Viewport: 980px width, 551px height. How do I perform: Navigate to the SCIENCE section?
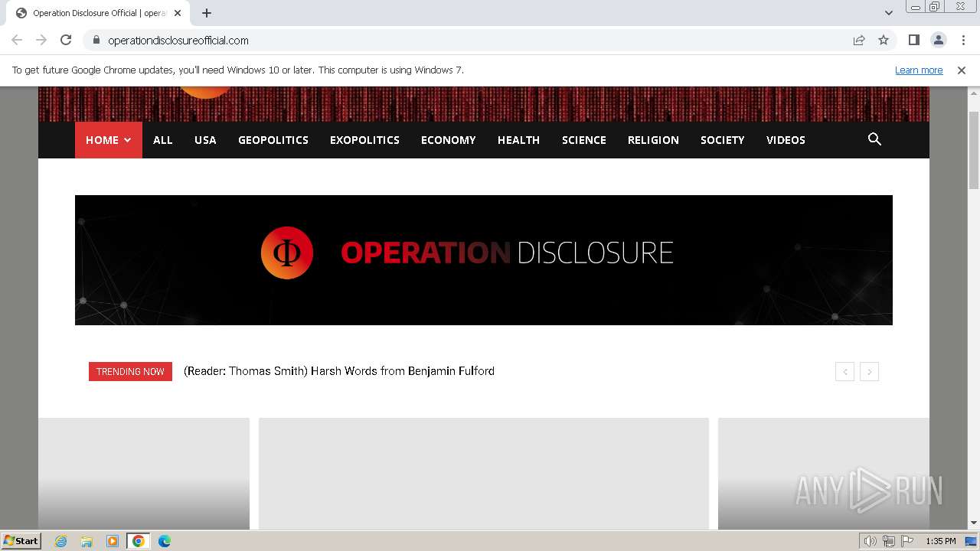coord(584,140)
